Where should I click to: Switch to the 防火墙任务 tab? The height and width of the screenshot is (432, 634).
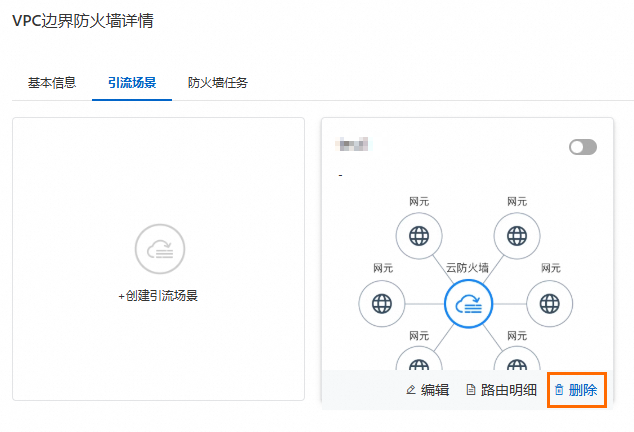click(x=218, y=83)
